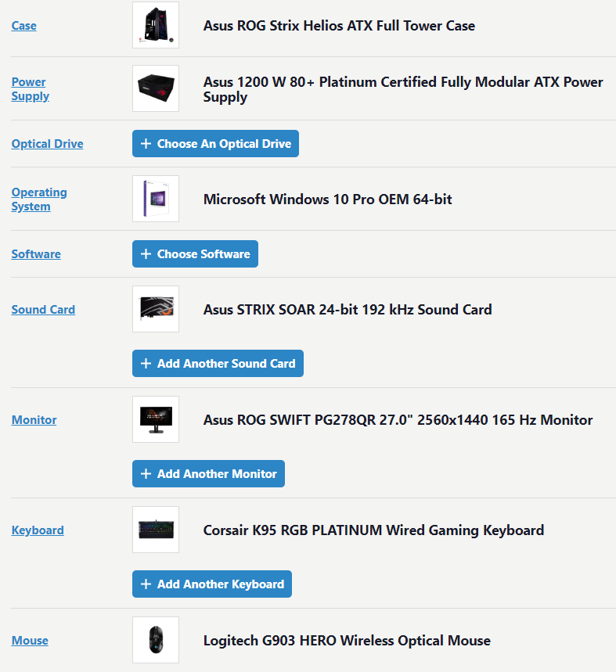This screenshot has height=672, width=616.
Task: Open the Power Supply category link
Action: point(30,88)
